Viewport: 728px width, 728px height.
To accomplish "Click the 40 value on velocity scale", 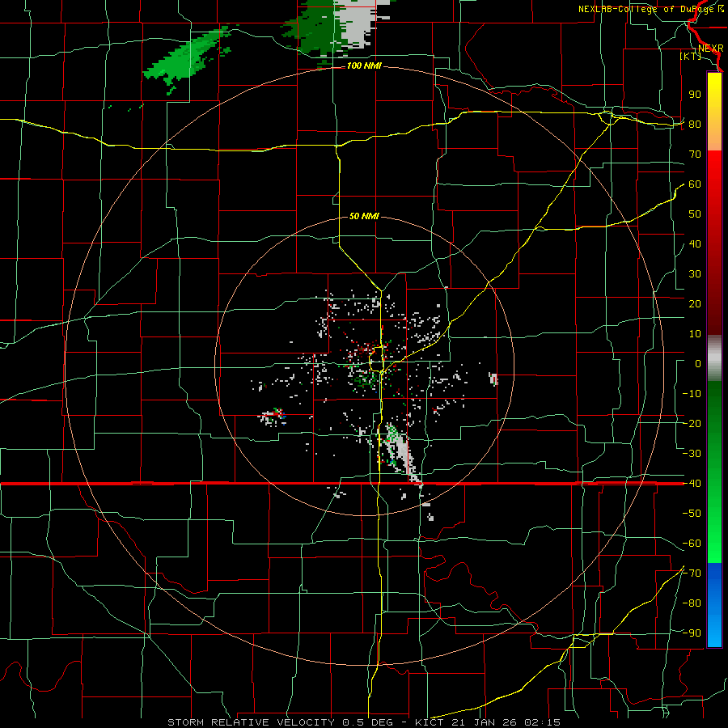I will [x=695, y=244].
